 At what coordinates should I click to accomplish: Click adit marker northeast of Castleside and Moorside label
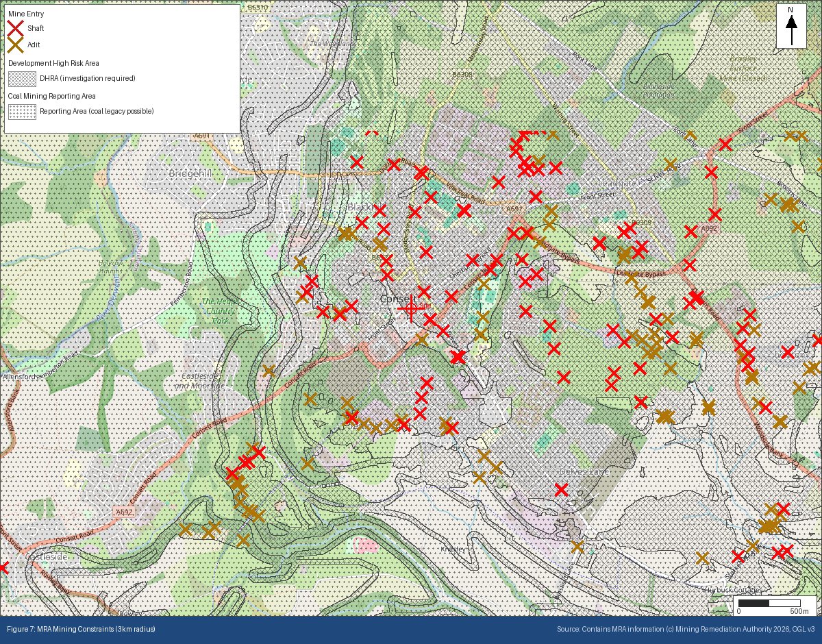(x=269, y=371)
